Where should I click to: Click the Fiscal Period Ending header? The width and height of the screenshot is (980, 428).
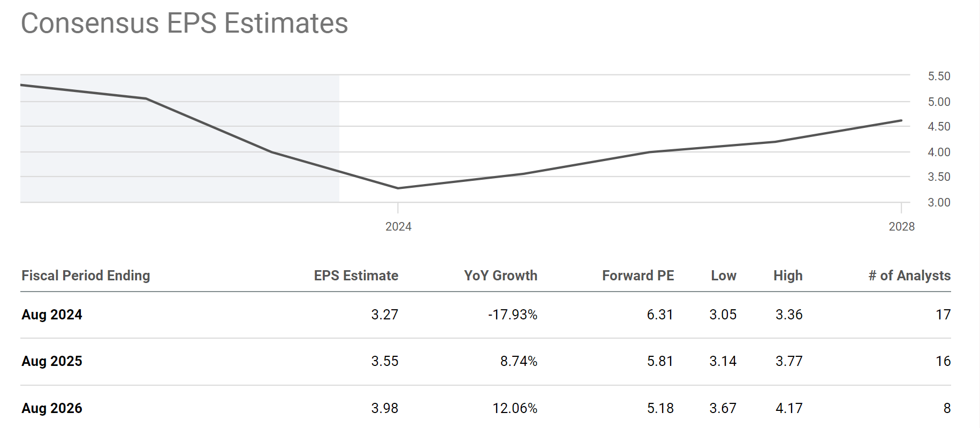click(86, 276)
